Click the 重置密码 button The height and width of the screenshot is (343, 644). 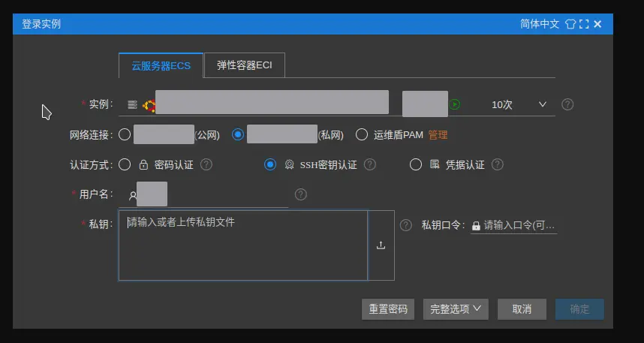click(388, 309)
